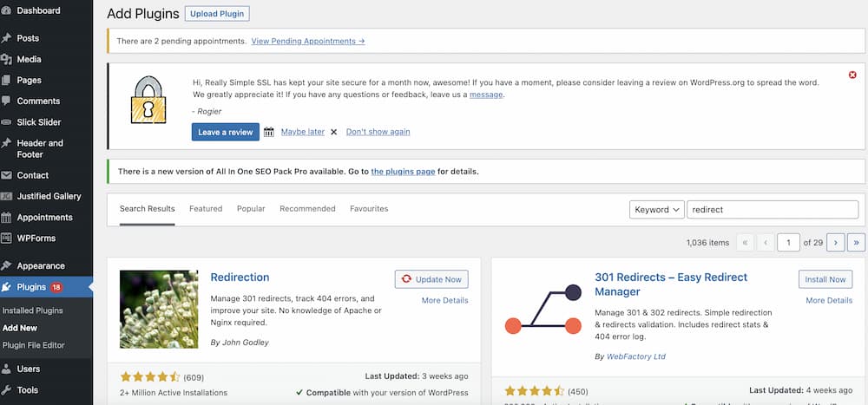Screen dimensions: 868x405
Task: Click the Justified Gallery icon
Action: click(6, 196)
